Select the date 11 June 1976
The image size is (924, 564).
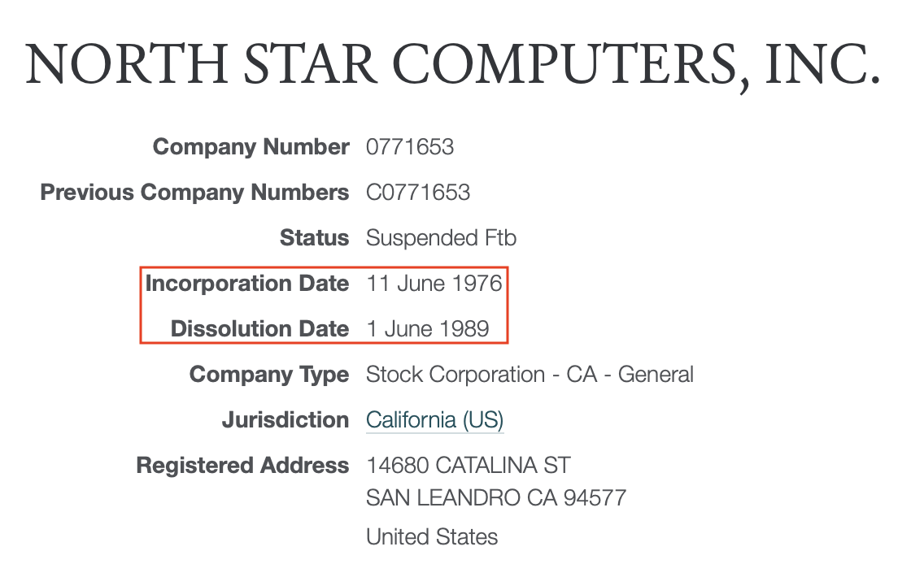tap(434, 284)
